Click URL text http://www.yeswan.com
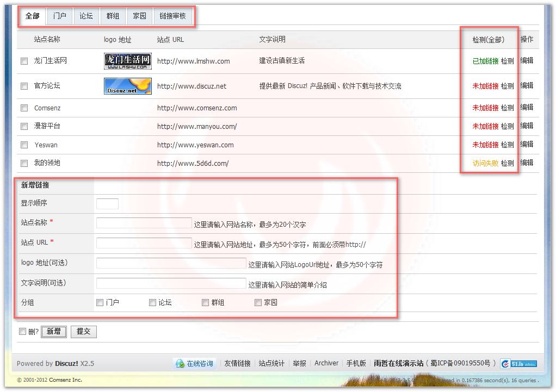Screen dimensions: 556x392 pos(195,145)
